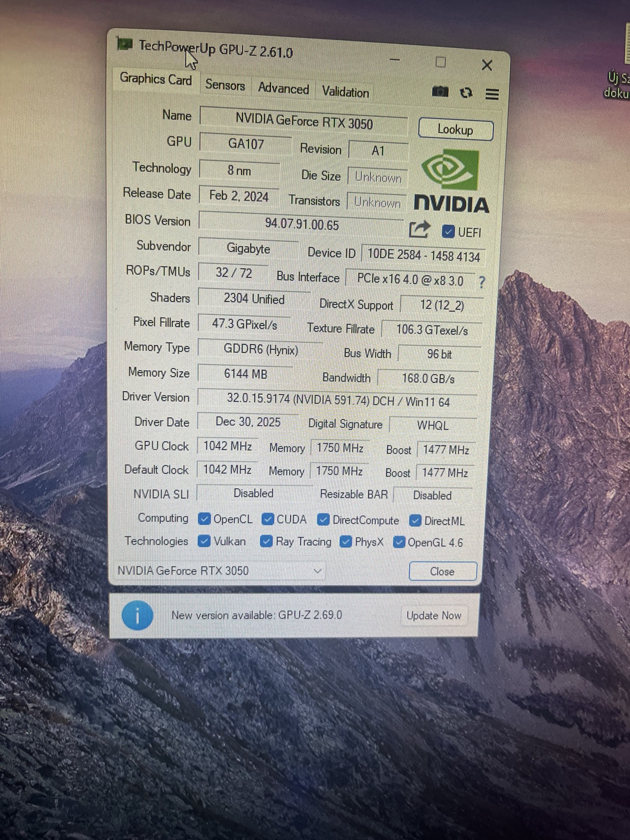The image size is (630, 840).
Task: Click the Close button
Action: pyautogui.click(x=442, y=571)
